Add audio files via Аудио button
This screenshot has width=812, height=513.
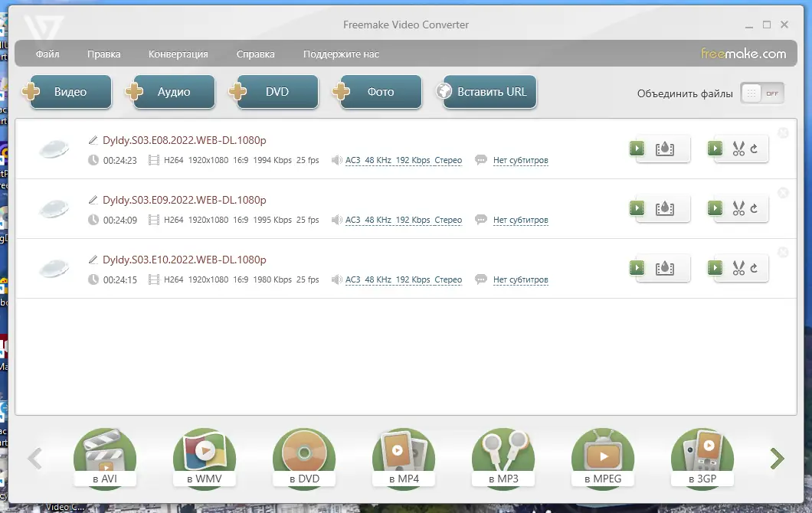pyautogui.click(x=171, y=92)
